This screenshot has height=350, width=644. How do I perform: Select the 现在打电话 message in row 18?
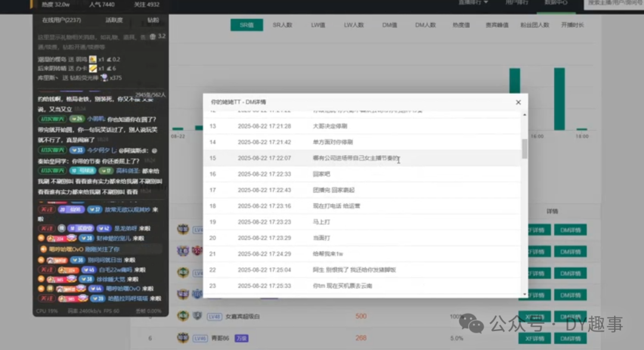pyautogui.click(x=336, y=206)
